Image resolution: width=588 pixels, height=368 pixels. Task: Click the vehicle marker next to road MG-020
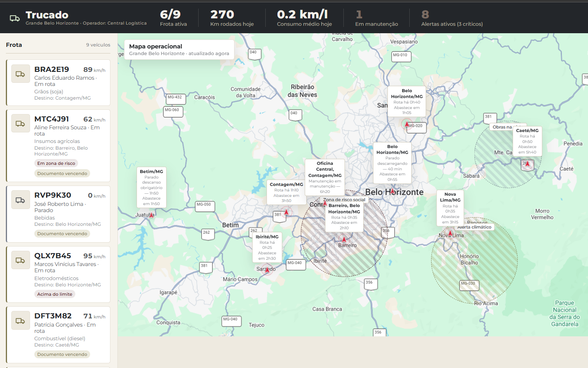(407, 125)
